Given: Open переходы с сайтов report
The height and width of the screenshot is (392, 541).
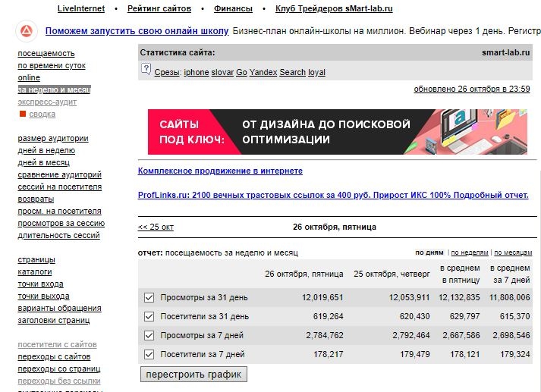Looking at the screenshot, I should click(x=54, y=356).
